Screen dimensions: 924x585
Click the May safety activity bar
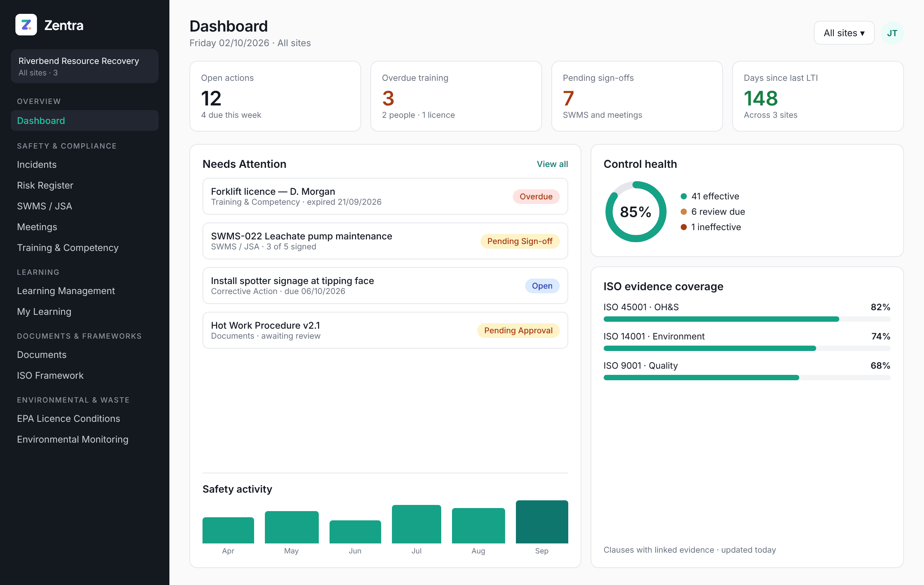292,527
